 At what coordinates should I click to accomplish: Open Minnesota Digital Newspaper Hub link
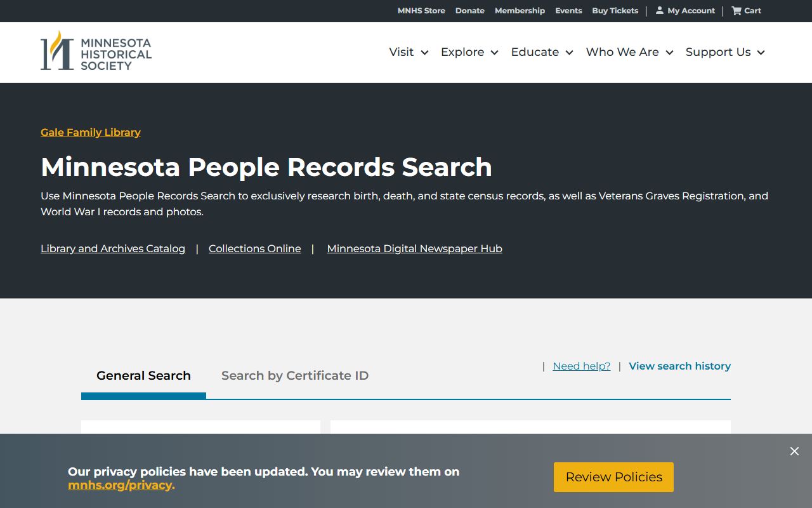pyautogui.click(x=414, y=249)
